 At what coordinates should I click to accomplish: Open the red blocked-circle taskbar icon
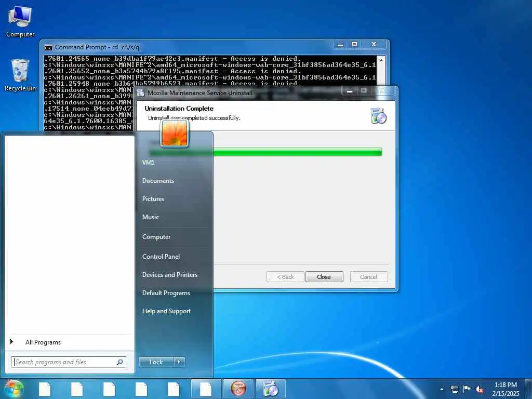pos(238,389)
